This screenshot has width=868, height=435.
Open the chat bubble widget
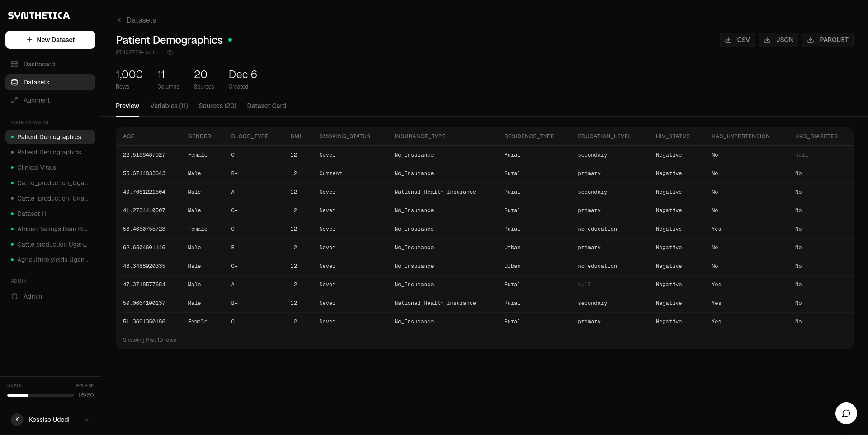846,413
